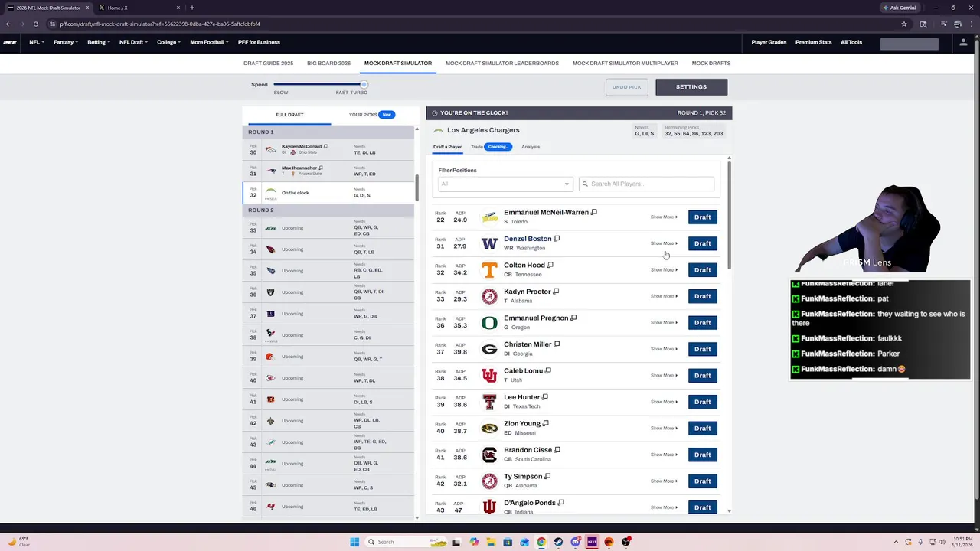Draft Zion Young
Screen dimensions: 980x551
[702, 429]
